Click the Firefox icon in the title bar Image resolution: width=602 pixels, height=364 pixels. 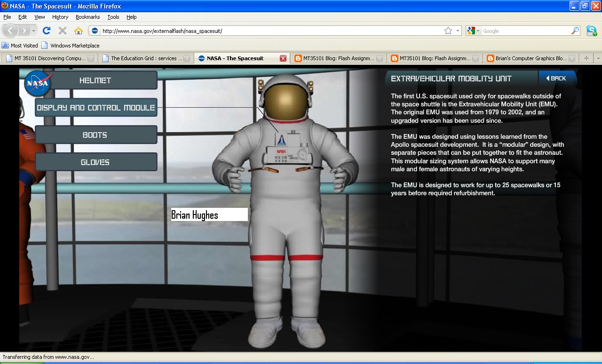pos(5,6)
